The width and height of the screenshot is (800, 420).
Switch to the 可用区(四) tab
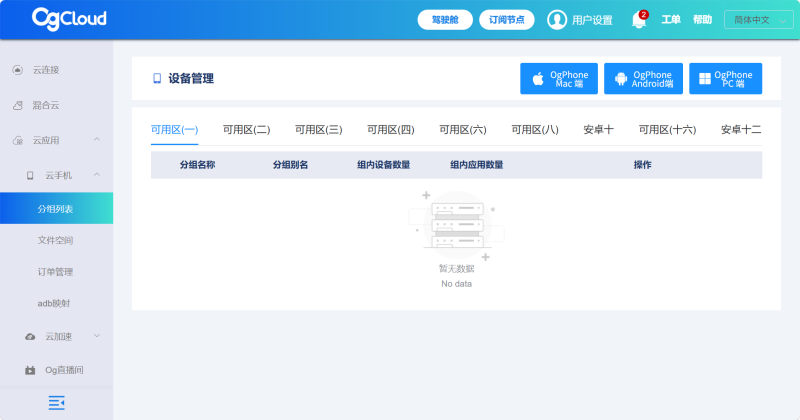pos(391,130)
